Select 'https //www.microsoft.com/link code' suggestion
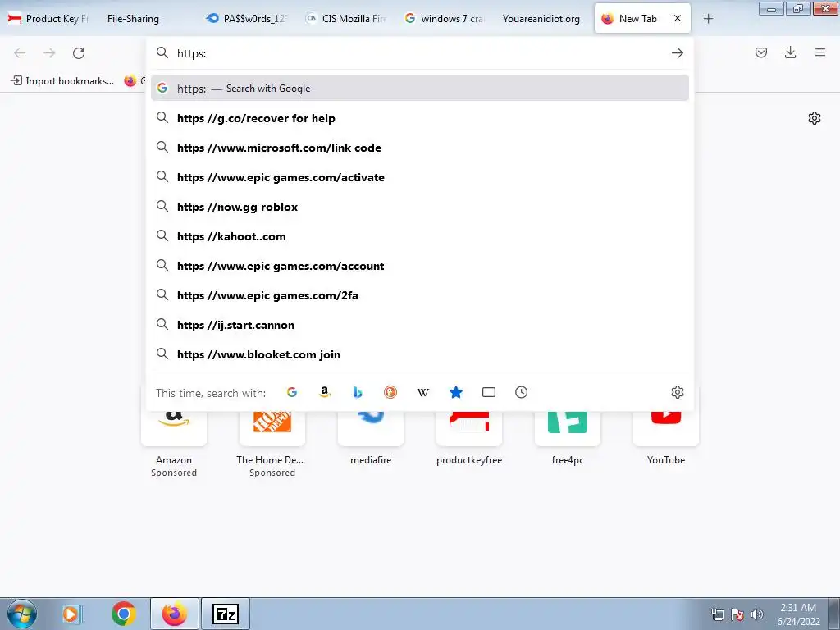The height and width of the screenshot is (630, 840). pyautogui.click(x=420, y=148)
